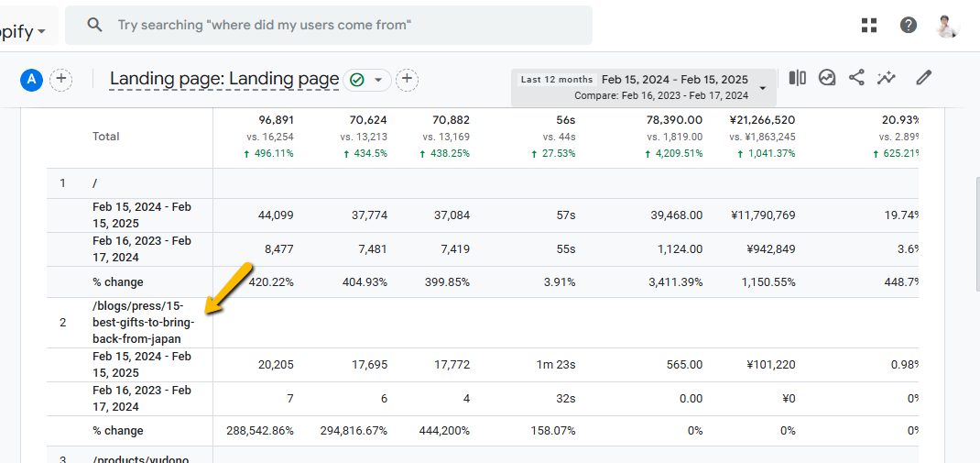This screenshot has width=980, height=463.
Task: Add a comparison with plus next to A
Action: point(61,80)
